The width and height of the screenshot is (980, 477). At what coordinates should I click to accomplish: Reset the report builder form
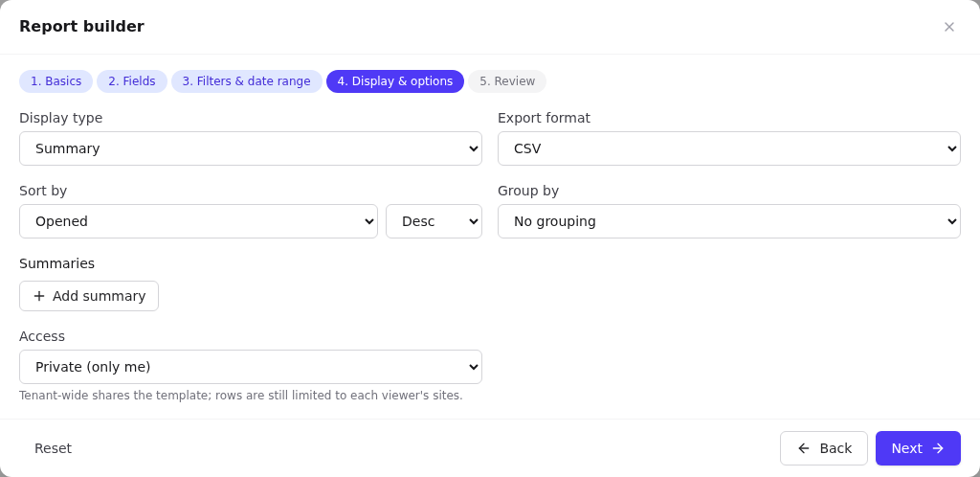click(x=54, y=448)
